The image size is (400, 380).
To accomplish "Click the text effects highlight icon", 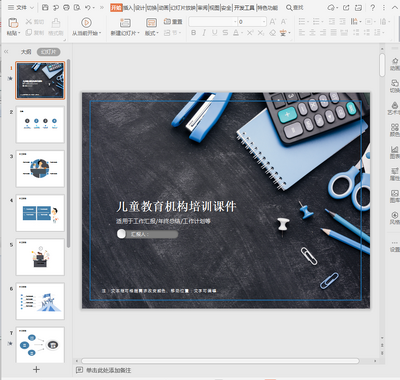I will coord(283,33).
